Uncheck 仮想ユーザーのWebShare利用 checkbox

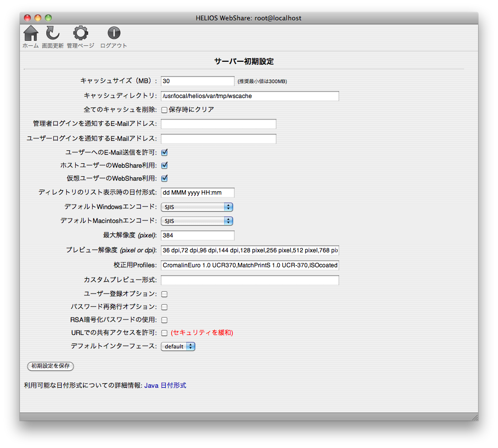[164, 178]
